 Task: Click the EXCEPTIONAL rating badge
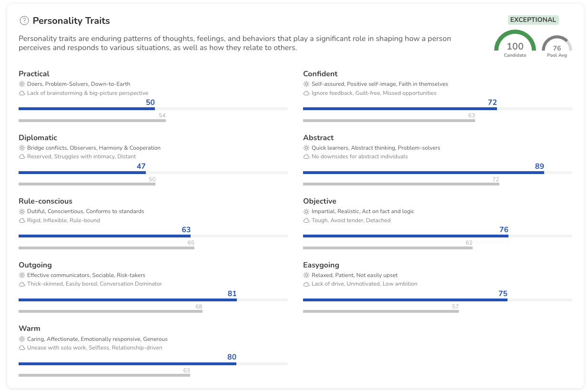point(533,20)
